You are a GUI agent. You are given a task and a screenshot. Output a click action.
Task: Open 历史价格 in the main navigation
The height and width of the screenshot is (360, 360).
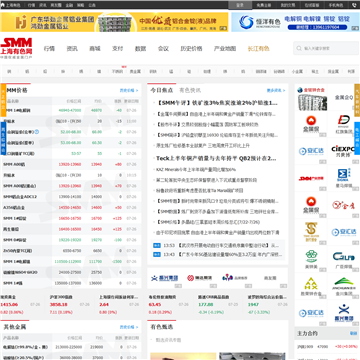pyautogui.click(x=191, y=49)
